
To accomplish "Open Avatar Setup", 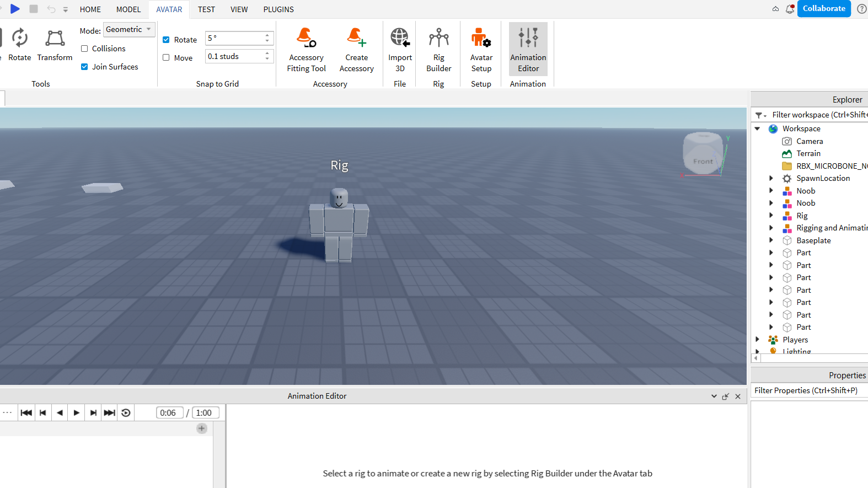I will (x=481, y=50).
